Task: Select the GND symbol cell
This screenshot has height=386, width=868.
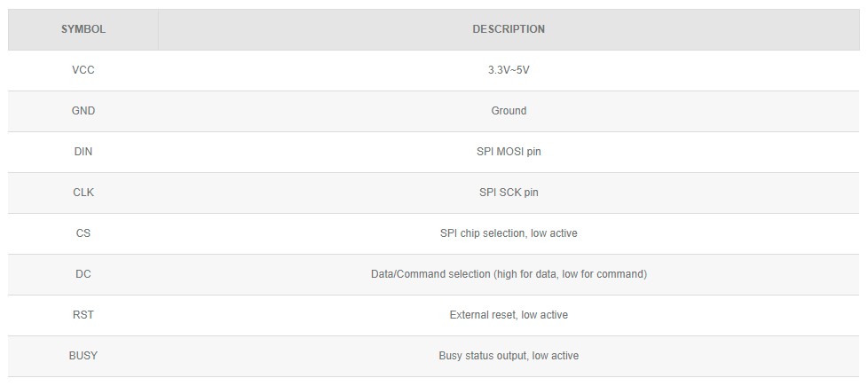Action: coord(83,111)
